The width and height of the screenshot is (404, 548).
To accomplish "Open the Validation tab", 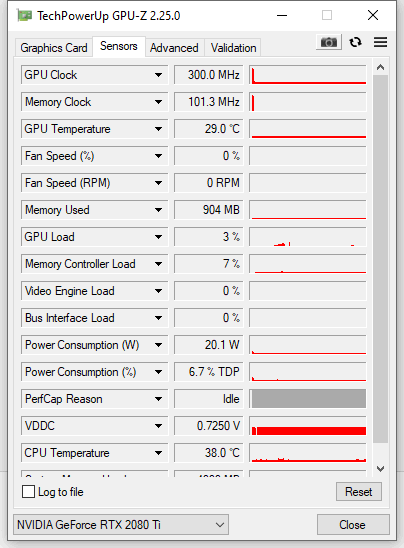I will coord(233,48).
